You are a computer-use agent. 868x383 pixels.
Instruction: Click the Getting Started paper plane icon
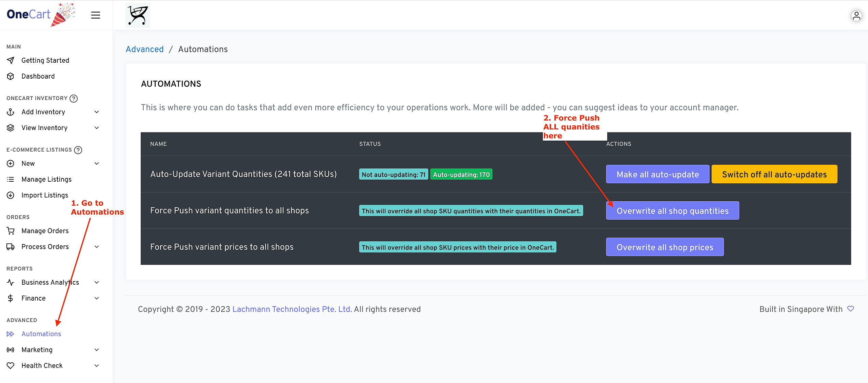click(11, 60)
